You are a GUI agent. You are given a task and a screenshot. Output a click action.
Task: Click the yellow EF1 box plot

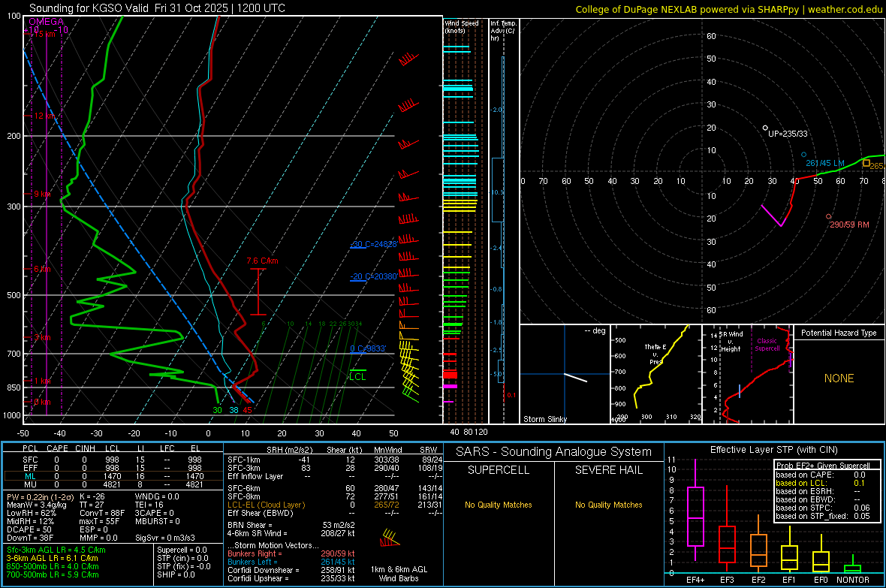789,550
